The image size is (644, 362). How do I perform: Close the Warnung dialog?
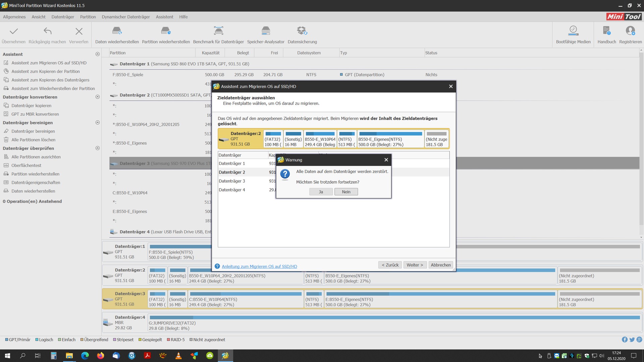coord(386,160)
